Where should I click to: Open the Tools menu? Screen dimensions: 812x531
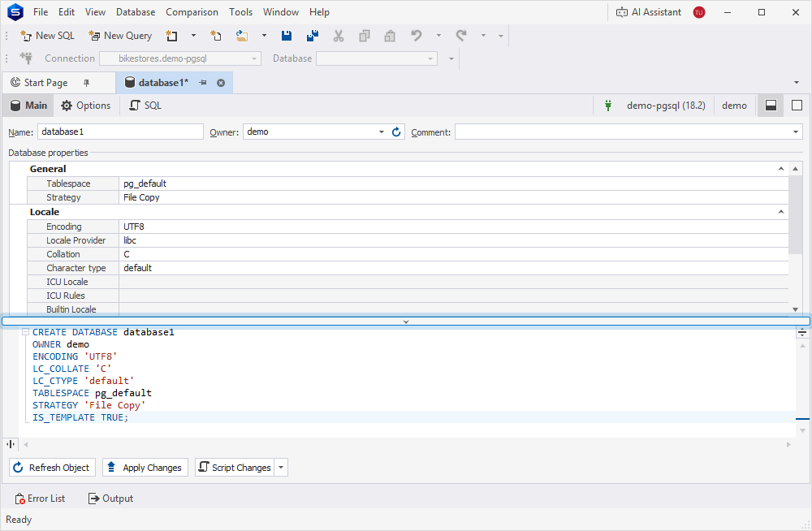point(241,12)
